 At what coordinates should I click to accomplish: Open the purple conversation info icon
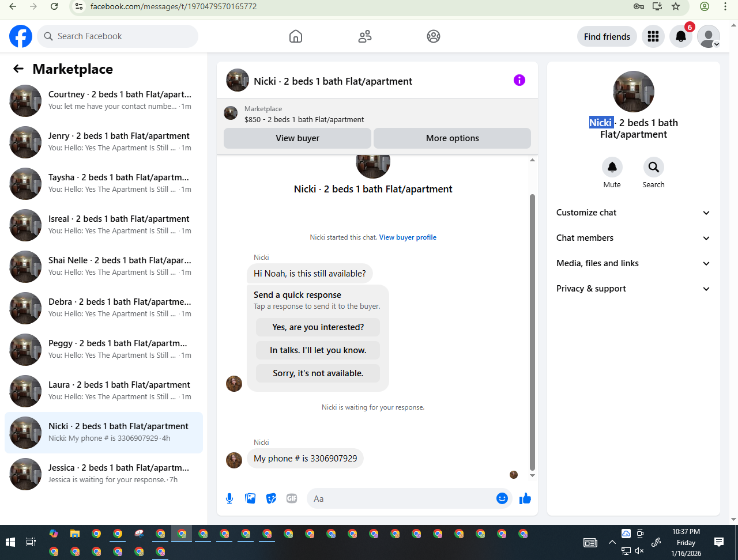[519, 80]
